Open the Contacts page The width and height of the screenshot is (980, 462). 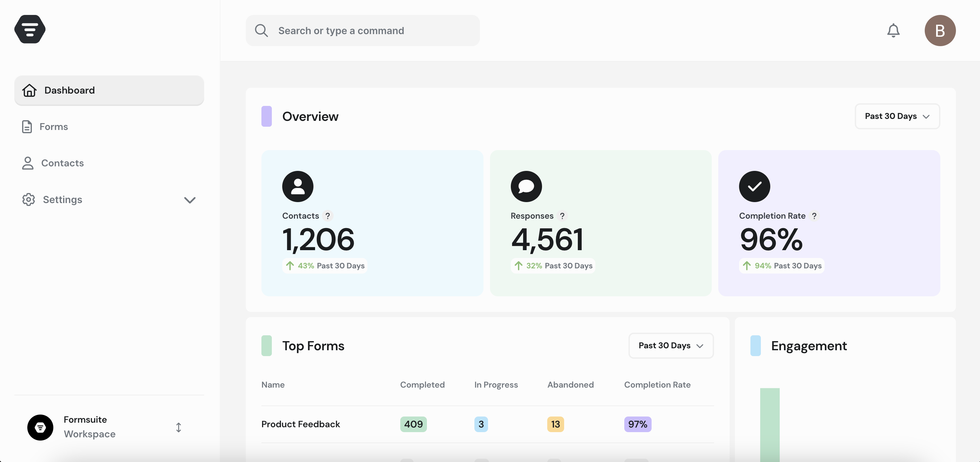click(109, 163)
